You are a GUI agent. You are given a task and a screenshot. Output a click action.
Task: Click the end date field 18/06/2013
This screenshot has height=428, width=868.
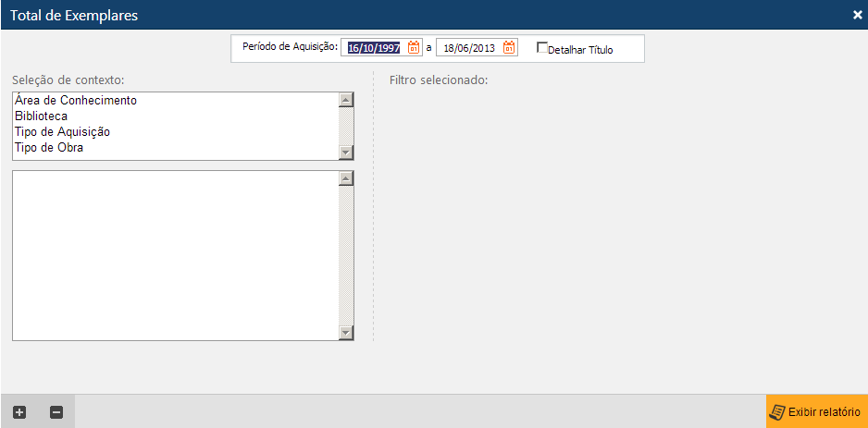468,48
